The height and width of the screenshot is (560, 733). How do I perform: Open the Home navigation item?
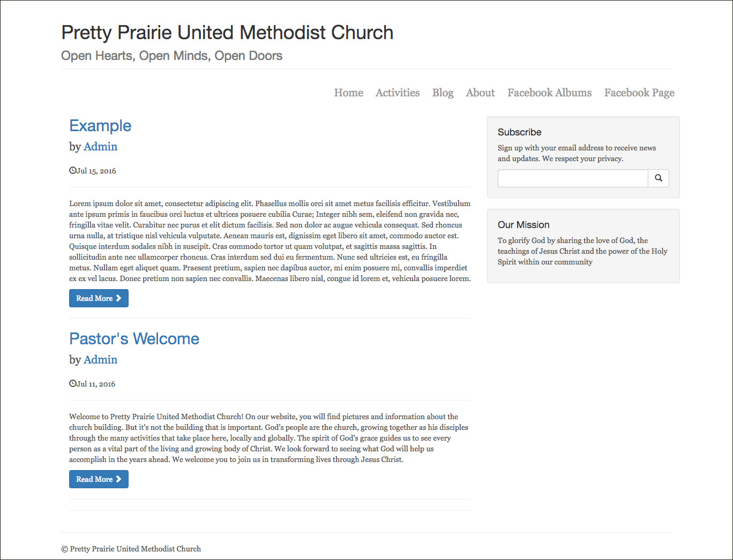348,93
